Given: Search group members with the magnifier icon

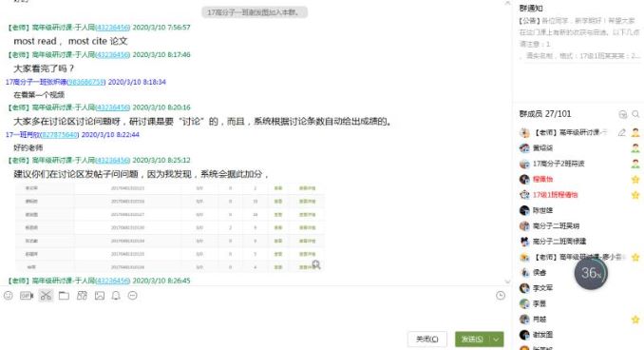Looking at the screenshot, I should pos(635,114).
